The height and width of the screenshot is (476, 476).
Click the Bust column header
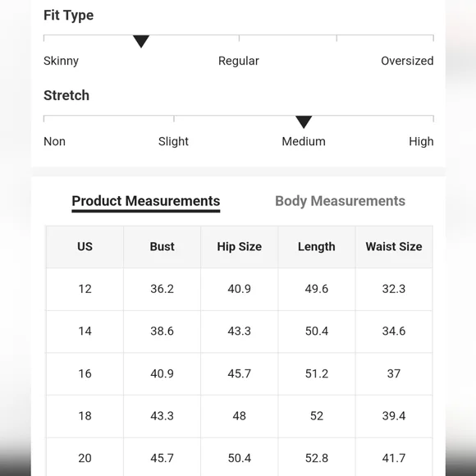tap(162, 247)
